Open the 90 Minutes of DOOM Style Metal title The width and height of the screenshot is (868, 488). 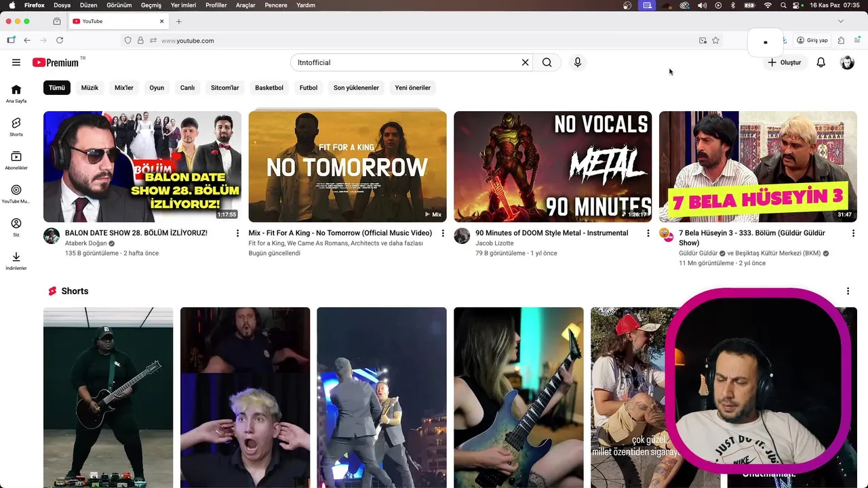click(x=552, y=233)
